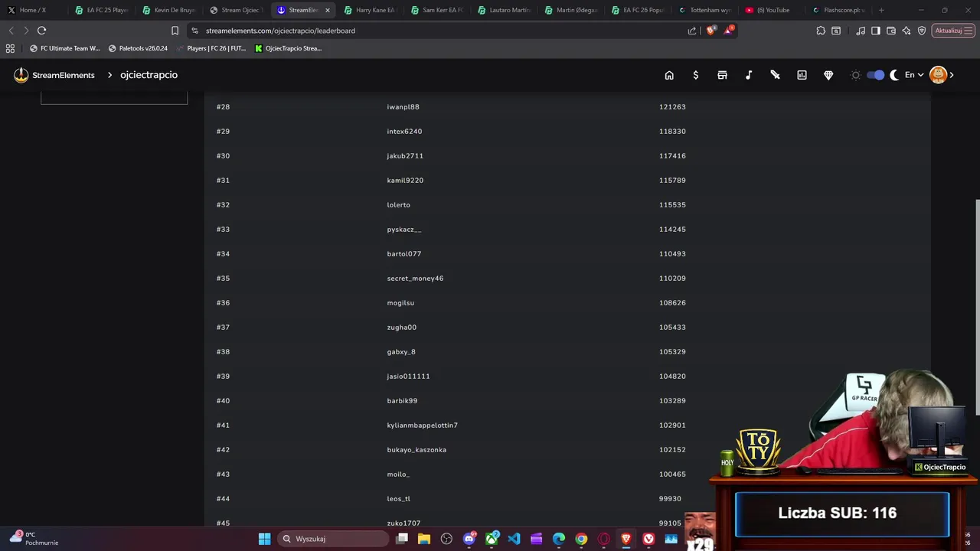Bookmark this page in address bar
Image resolution: width=980 pixels, height=551 pixels.
(x=175, y=31)
